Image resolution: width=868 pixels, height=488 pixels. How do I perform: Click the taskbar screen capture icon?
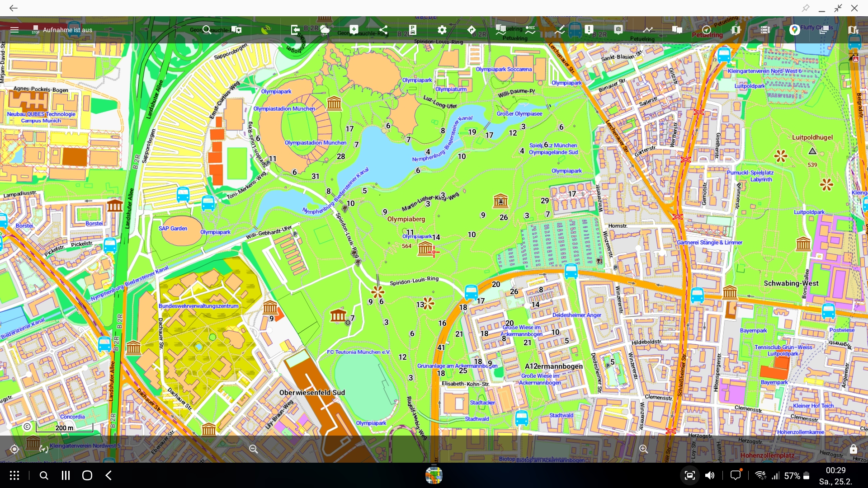(x=689, y=475)
